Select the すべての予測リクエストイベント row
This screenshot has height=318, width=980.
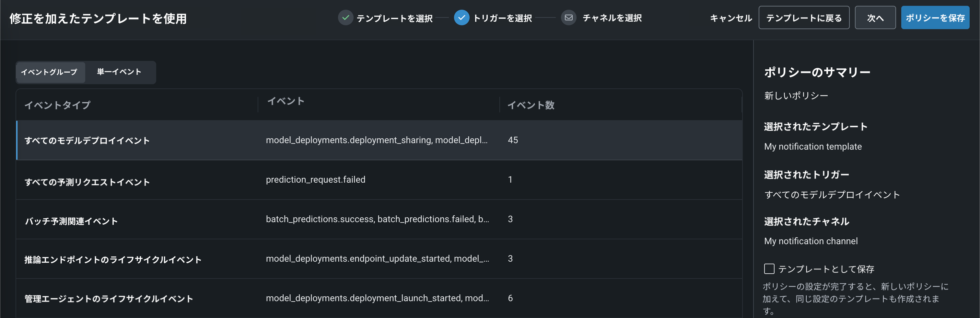click(x=87, y=182)
